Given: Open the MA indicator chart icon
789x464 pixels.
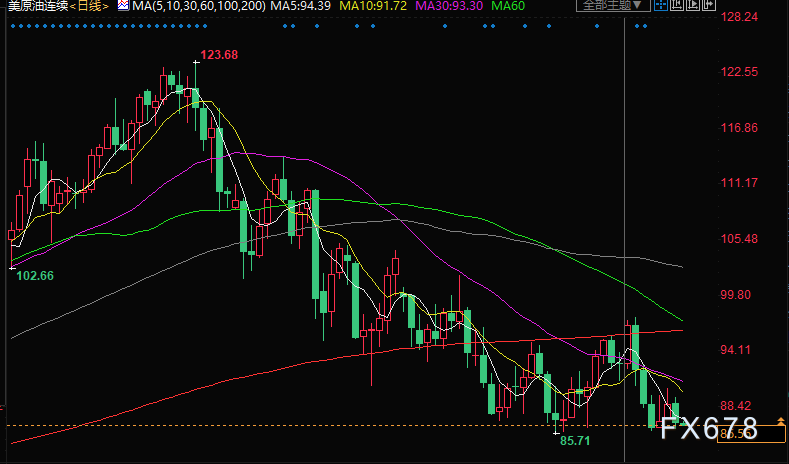Looking at the screenshot, I should click(x=123, y=6).
